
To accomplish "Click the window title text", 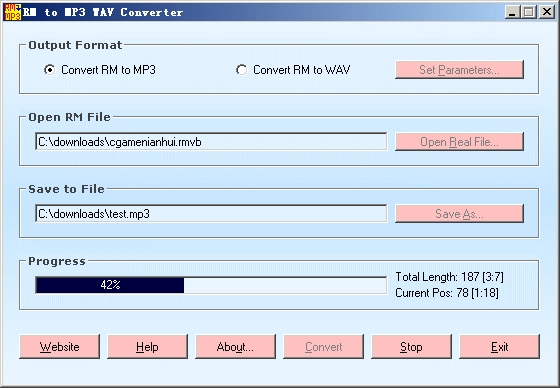I will [x=103, y=12].
